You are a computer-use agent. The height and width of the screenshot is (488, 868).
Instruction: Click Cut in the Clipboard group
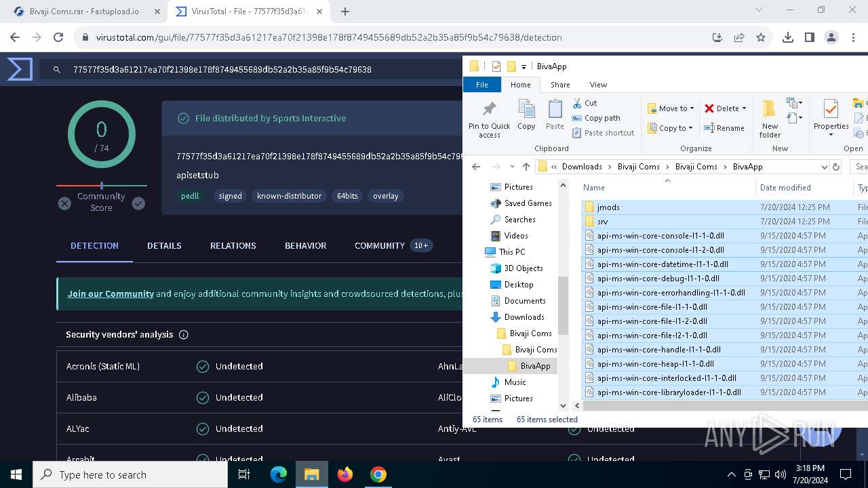pyautogui.click(x=585, y=103)
